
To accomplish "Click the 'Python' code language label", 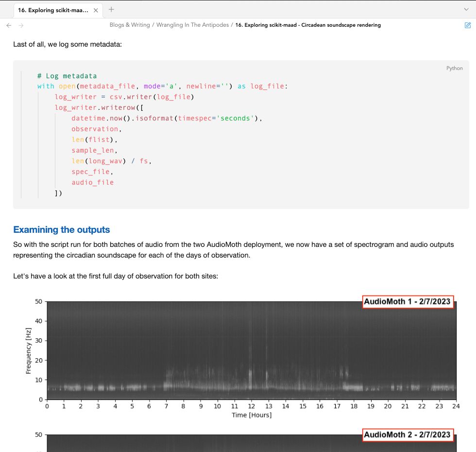I will (454, 69).
